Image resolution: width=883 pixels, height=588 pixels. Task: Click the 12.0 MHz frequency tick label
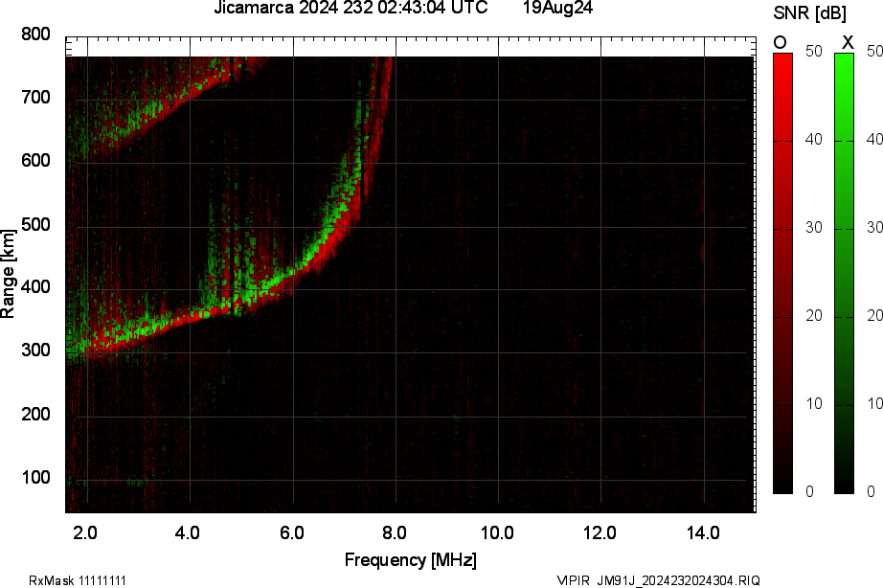point(600,532)
